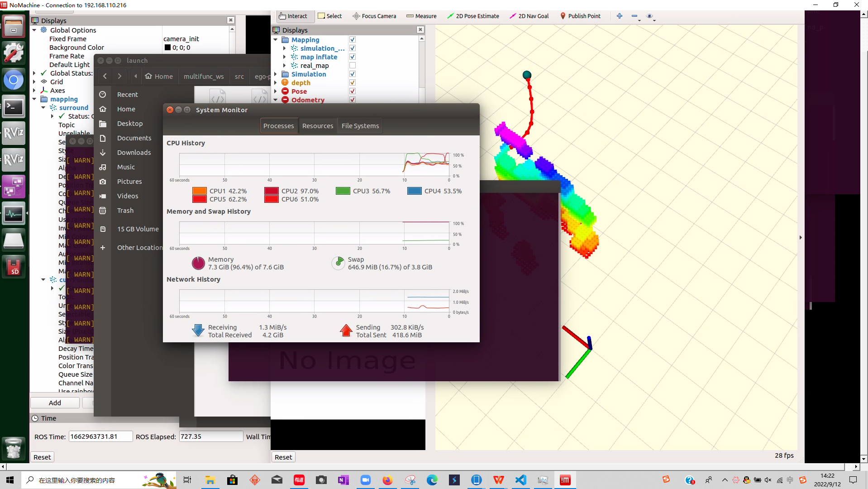The image size is (868, 489).
Task: Select the 2D Pose Estimate tool
Action: pyautogui.click(x=473, y=16)
